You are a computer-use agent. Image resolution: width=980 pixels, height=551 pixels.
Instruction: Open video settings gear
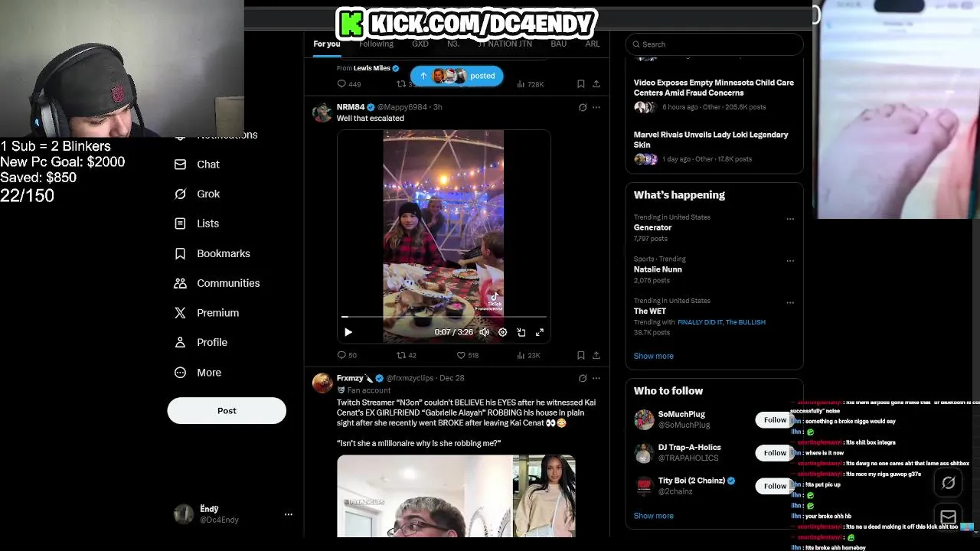pyautogui.click(x=502, y=332)
